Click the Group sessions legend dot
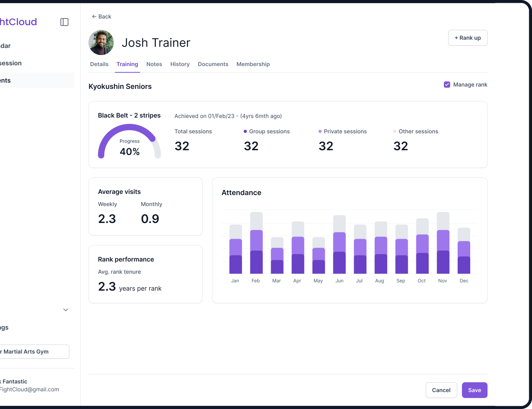The width and height of the screenshot is (532, 409). tap(245, 131)
